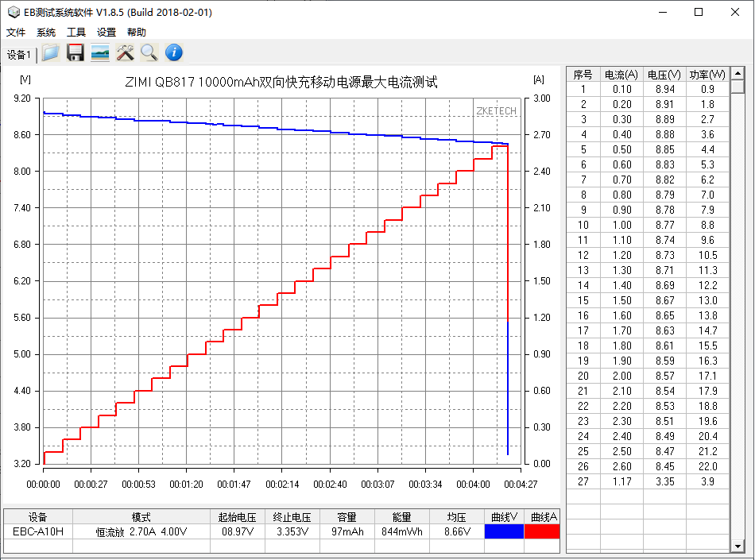755x560 pixels.
Task: Select table row 1 current 0.10
Action: pos(621,90)
